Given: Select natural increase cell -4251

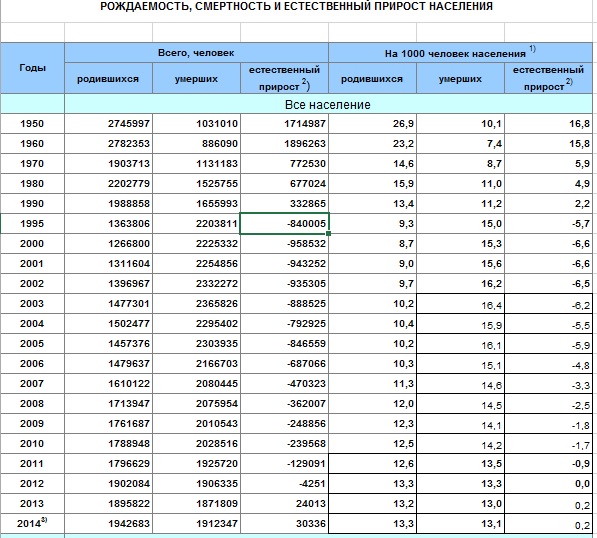Looking at the screenshot, I should (x=284, y=483).
